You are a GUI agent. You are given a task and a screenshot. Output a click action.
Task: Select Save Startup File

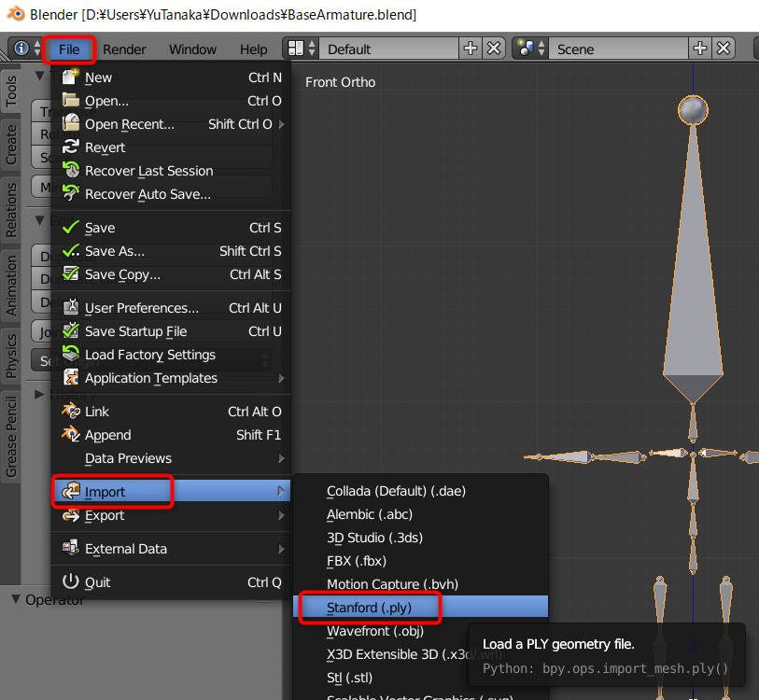171,331
